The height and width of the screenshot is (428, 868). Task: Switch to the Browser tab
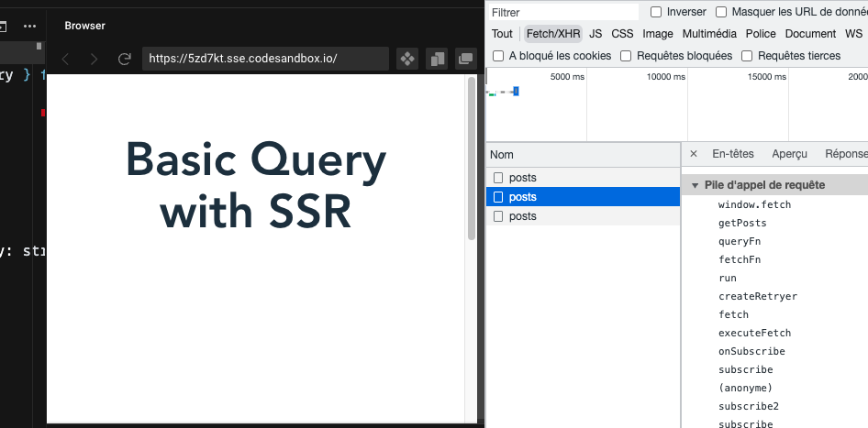[x=84, y=26]
